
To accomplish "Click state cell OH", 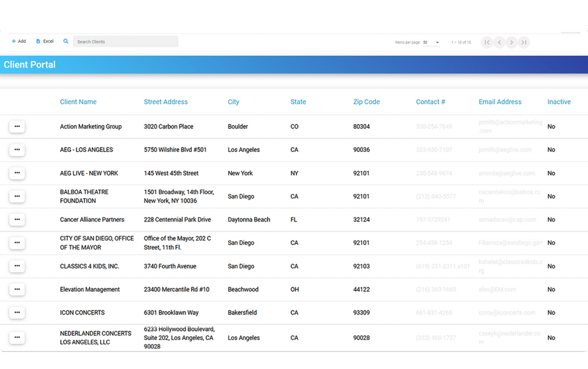I will point(295,289).
